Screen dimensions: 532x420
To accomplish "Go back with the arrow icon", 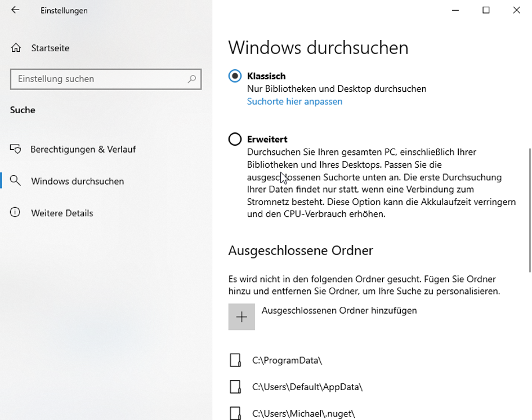I will [15, 10].
